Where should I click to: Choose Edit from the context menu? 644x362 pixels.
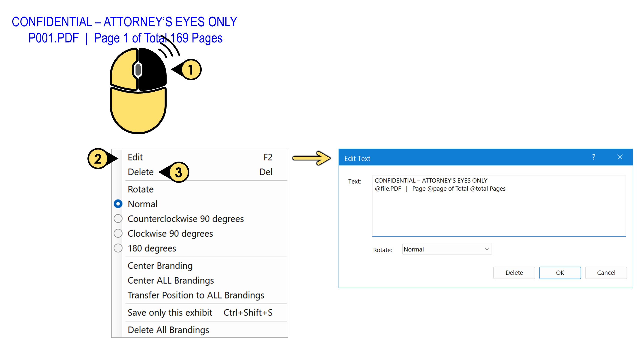coord(135,157)
